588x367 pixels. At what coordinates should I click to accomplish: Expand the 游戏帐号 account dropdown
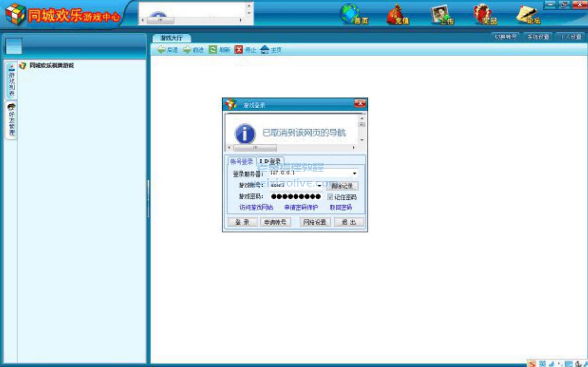pyautogui.click(x=319, y=186)
